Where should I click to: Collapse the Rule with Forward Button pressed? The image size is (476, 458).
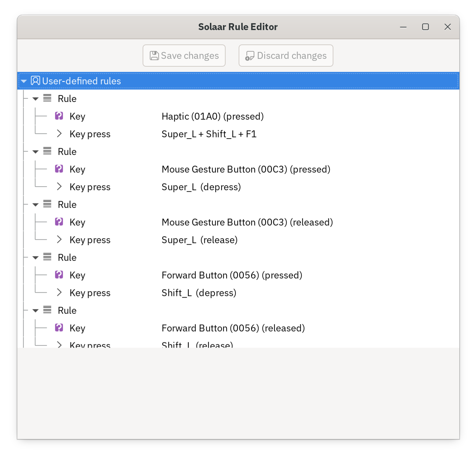coord(36,257)
